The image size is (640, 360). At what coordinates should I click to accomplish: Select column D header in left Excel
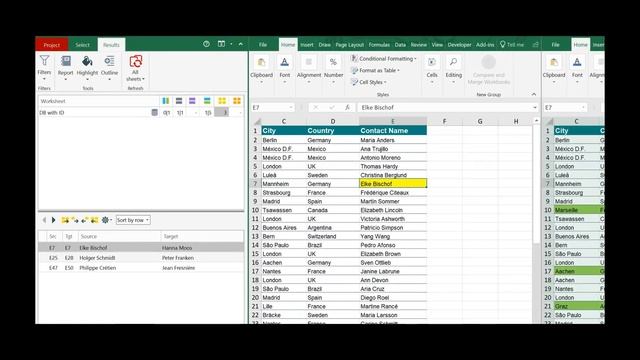(x=333, y=121)
